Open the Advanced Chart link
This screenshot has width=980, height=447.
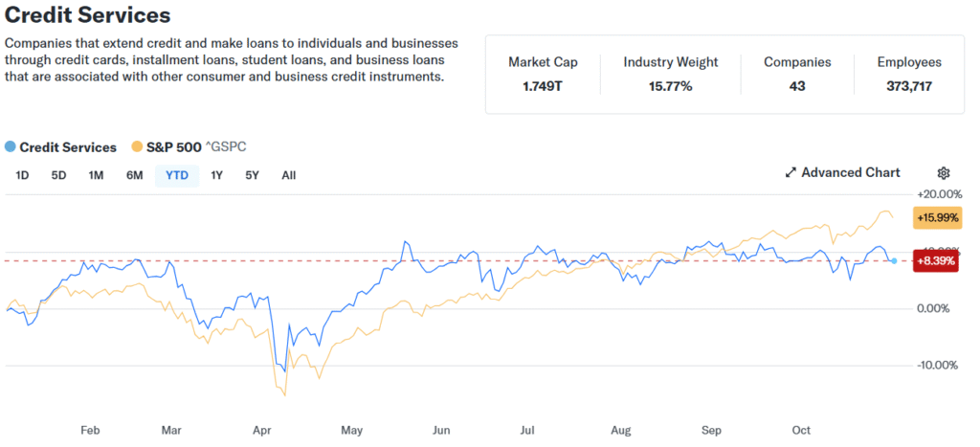(850, 173)
